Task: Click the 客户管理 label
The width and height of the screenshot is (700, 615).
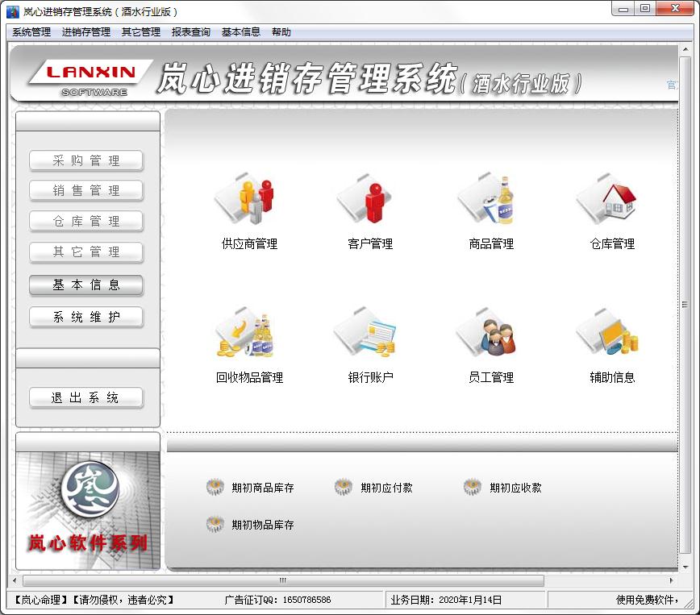Action: pos(370,243)
